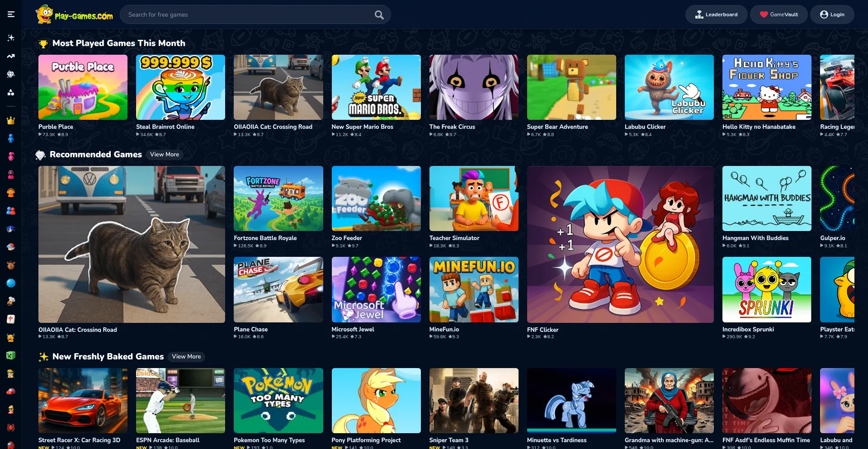Click the Most Played Games This Month heading
The width and height of the screenshot is (868, 449).
pyautogui.click(x=119, y=43)
